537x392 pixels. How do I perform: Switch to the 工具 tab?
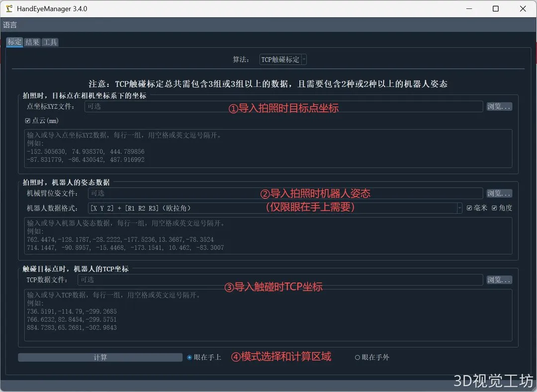coord(50,42)
